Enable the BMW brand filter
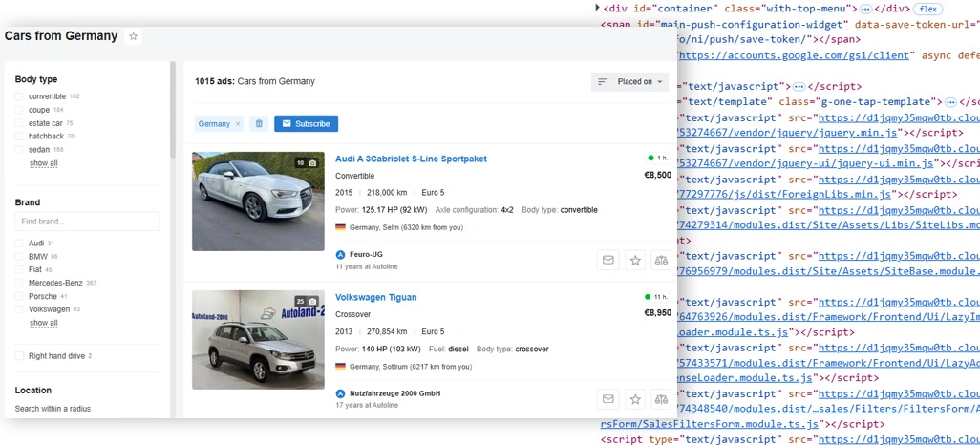 (19, 257)
